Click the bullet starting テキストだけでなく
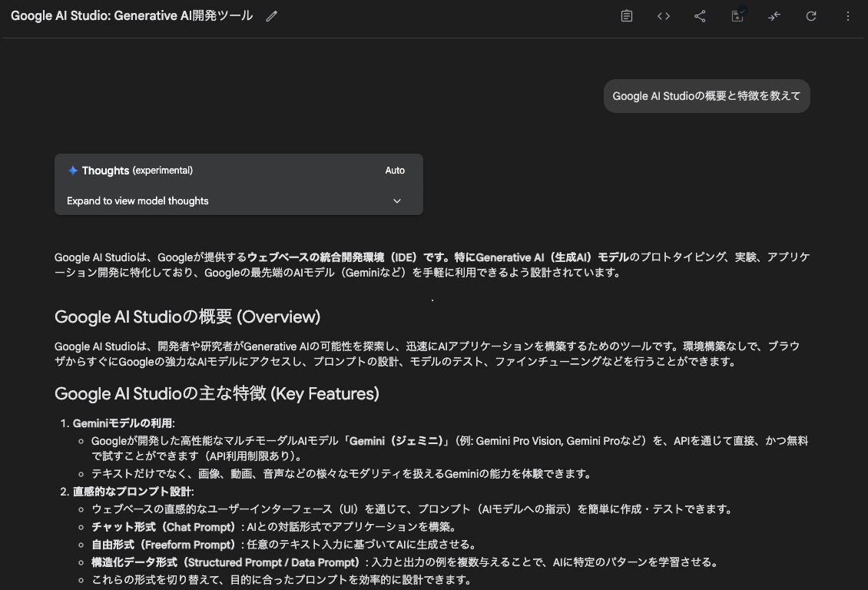 click(x=341, y=474)
